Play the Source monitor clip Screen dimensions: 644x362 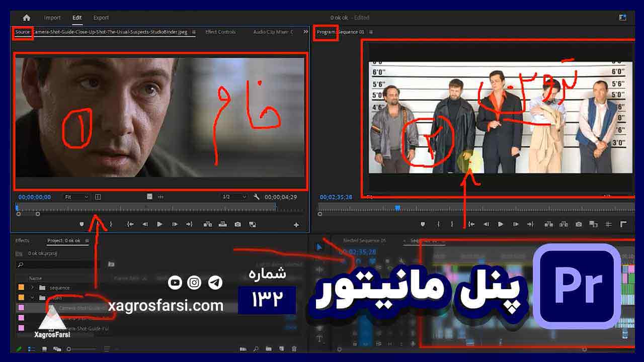pyautogui.click(x=159, y=224)
